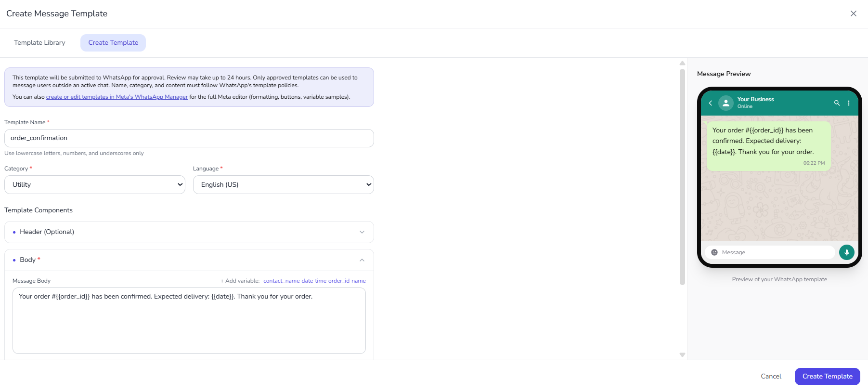Select the Create Template tab
This screenshot has height=391, width=868.
pyautogui.click(x=113, y=43)
